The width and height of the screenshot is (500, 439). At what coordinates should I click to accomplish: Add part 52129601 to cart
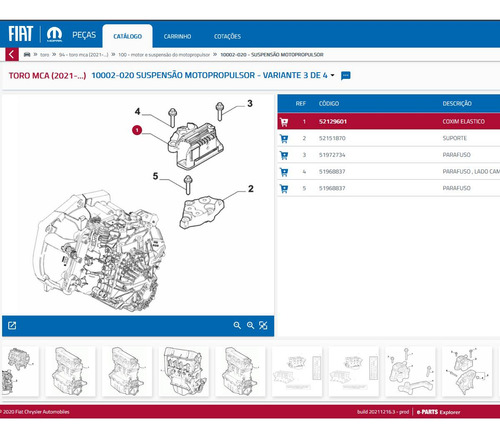click(284, 122)
